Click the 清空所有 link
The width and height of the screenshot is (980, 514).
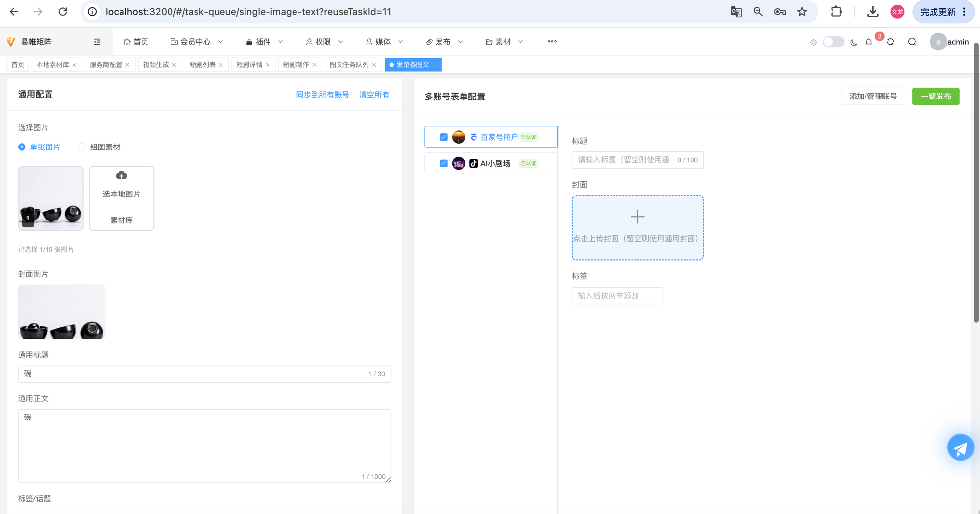pyautogui.click(x=374, y=95)
